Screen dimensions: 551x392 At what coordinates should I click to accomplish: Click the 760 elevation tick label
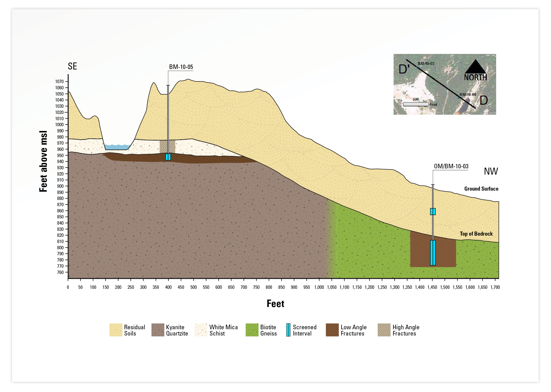[x=60, y=272]
